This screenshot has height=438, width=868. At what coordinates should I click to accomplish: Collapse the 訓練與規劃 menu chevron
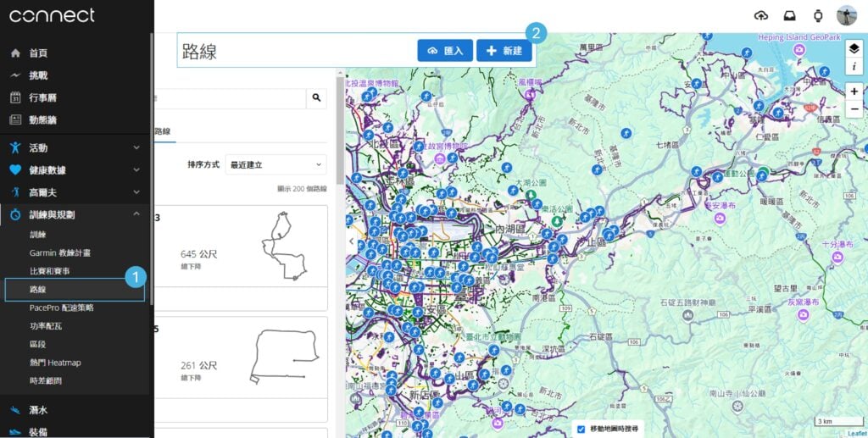click(136, 214)
